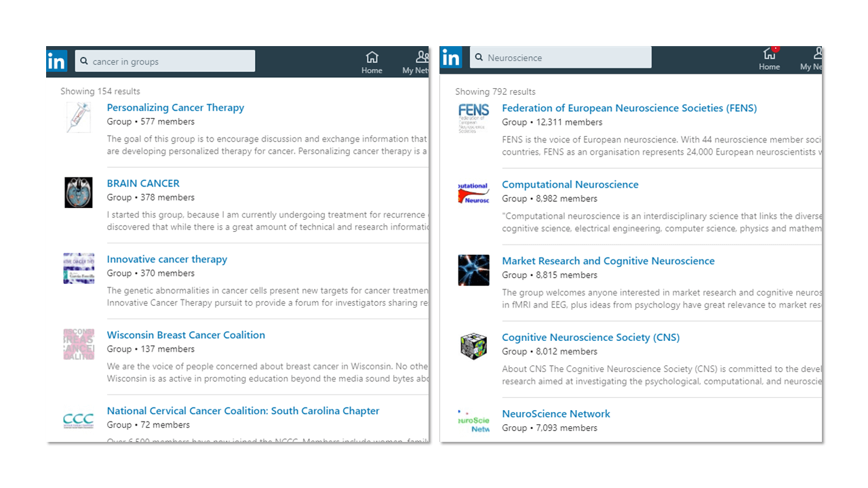Click the LinkedIn logo in the left panel
Image resolution: width=868 pixels, height=488 pixels.
[x=57, y=62]
